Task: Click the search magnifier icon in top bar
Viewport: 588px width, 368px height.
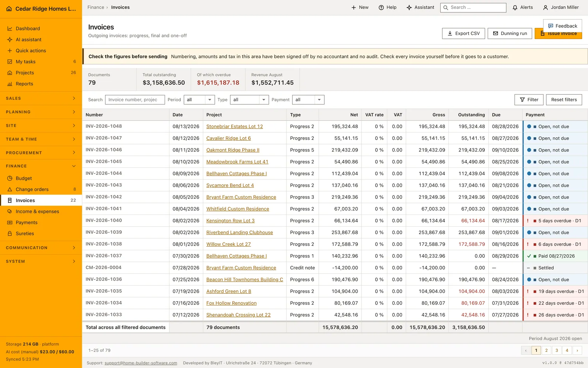Action: 446,7
